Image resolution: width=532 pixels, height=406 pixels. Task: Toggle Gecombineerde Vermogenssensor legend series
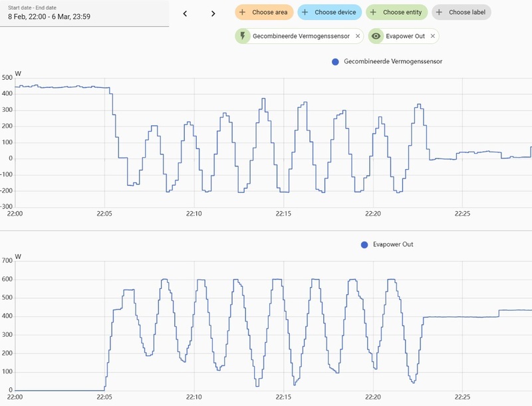click(387, 61)
